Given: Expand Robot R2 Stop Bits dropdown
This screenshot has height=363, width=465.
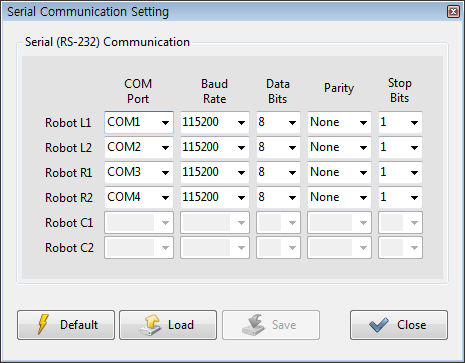Looking at the screenshot, I should click(x=400, y=197).
